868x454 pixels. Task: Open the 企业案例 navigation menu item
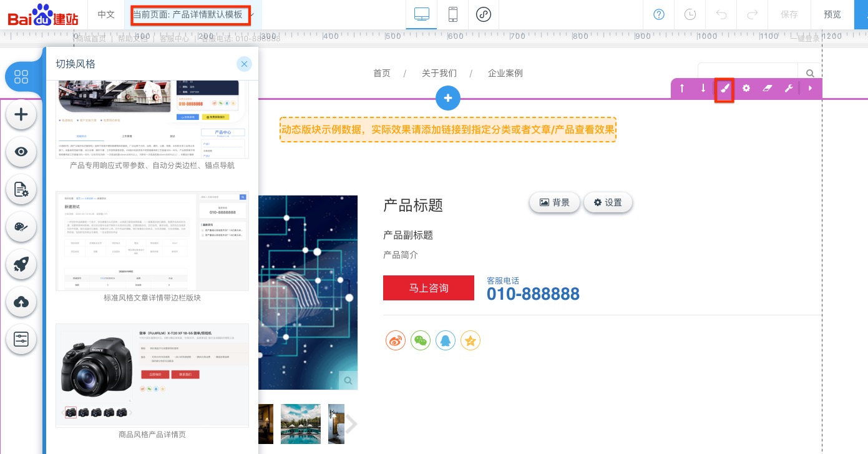click(505, 73)
